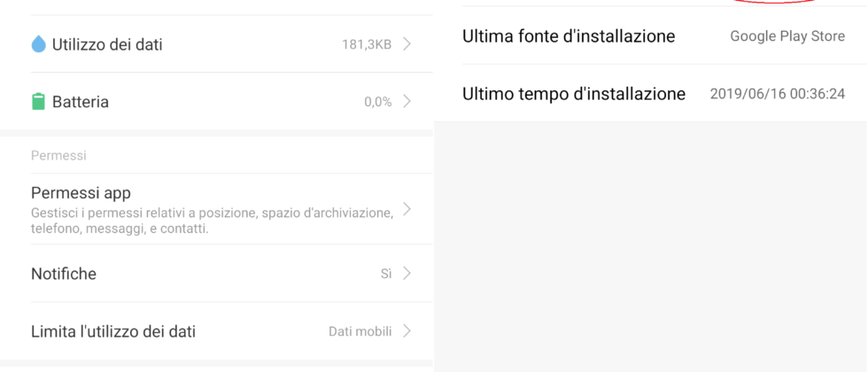Select the Batteria menu entry

81,102
